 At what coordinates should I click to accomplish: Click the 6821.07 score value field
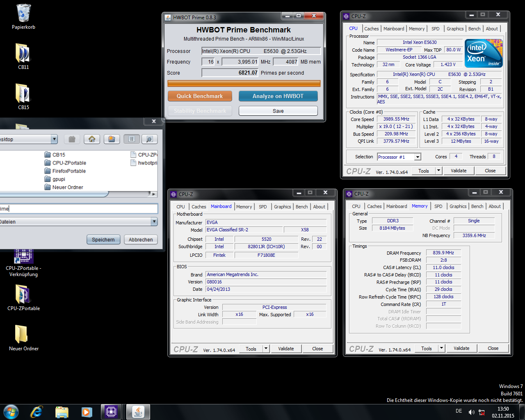point(230,73)
